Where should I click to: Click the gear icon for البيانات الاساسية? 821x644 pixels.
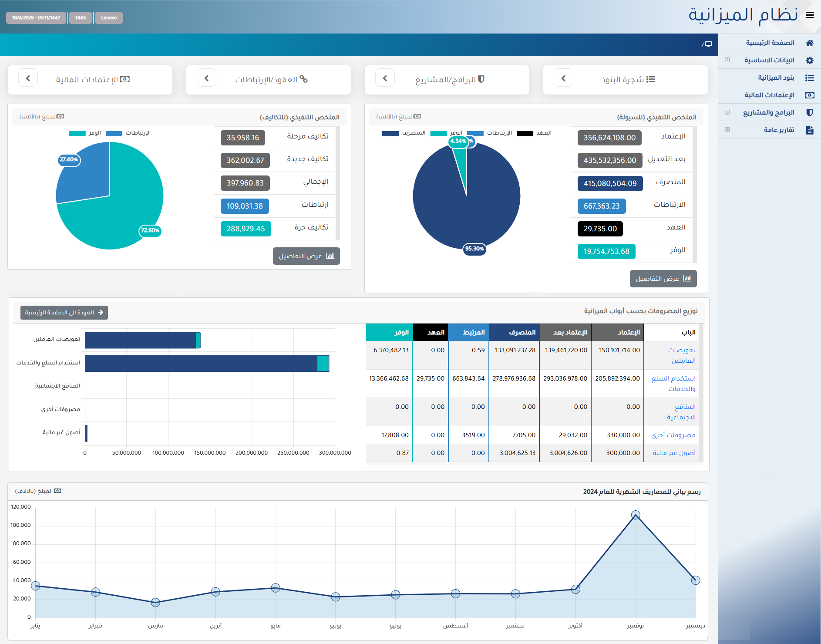[810, 60]
